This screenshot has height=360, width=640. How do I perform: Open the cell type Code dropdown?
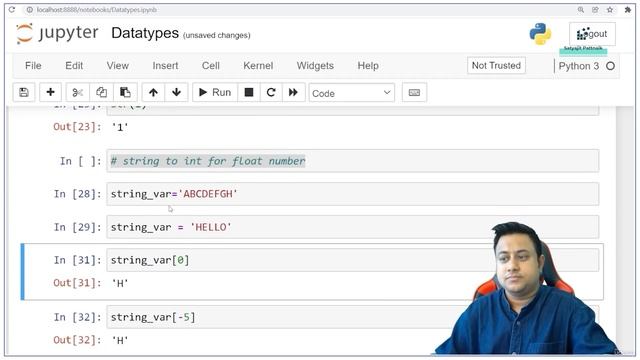pyautogui.click(x=351, y=93)
